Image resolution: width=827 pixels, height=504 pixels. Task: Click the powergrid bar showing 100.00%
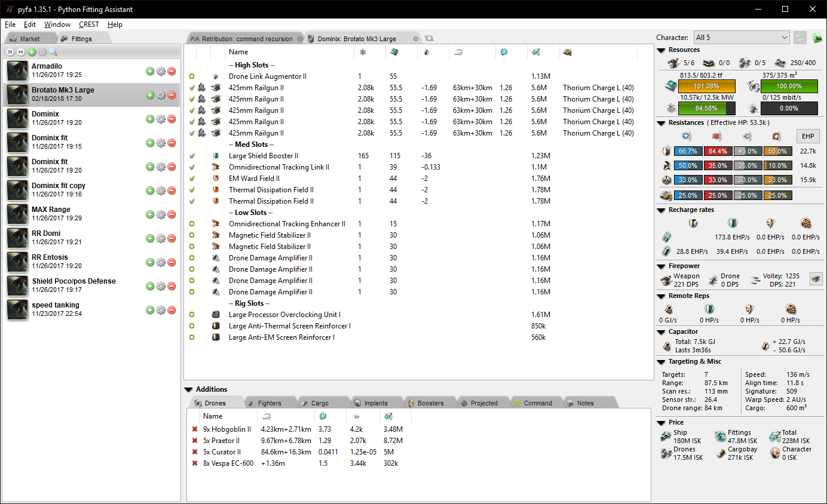pyautogui.click(x=789, y=86)
